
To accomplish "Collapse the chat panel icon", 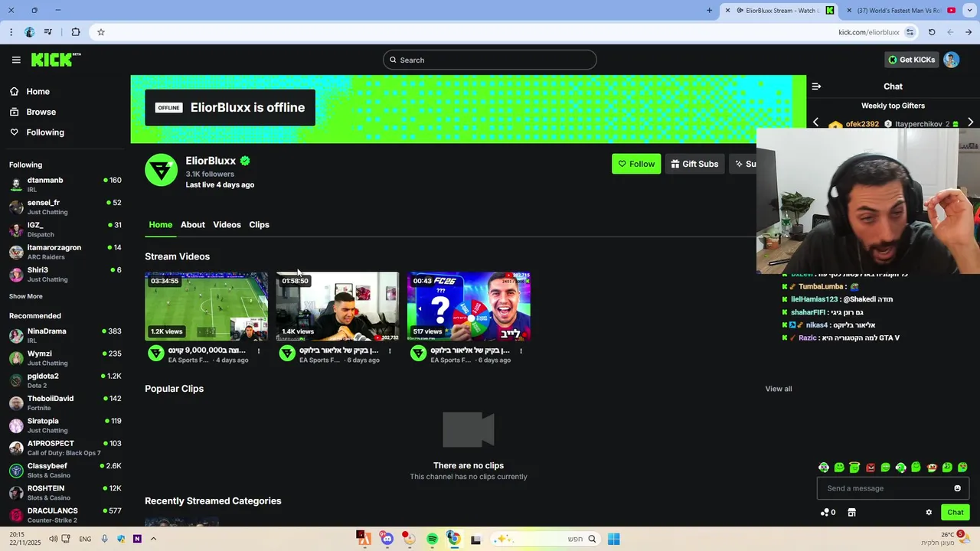I will click(816, 86).
